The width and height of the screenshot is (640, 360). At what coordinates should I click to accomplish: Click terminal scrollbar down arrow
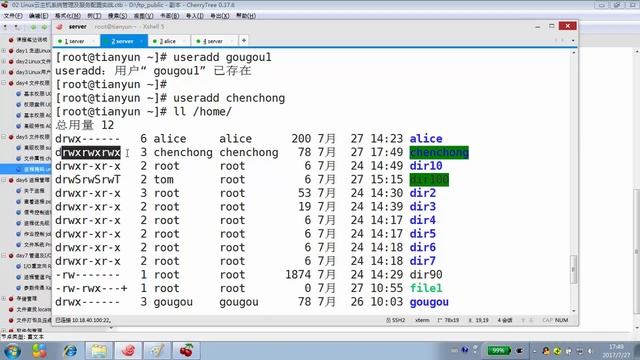click(x=573, y=311)
